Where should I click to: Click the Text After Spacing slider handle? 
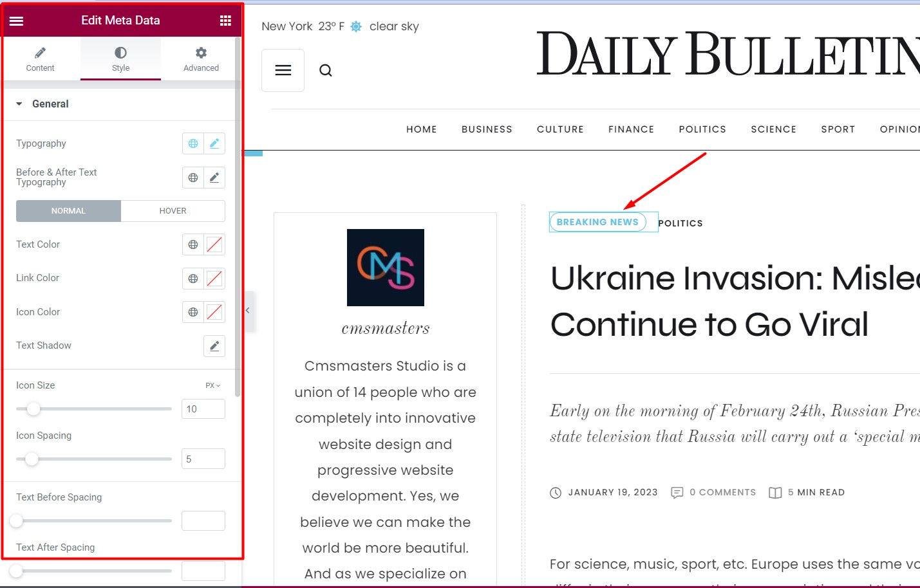tap(17, 571)
